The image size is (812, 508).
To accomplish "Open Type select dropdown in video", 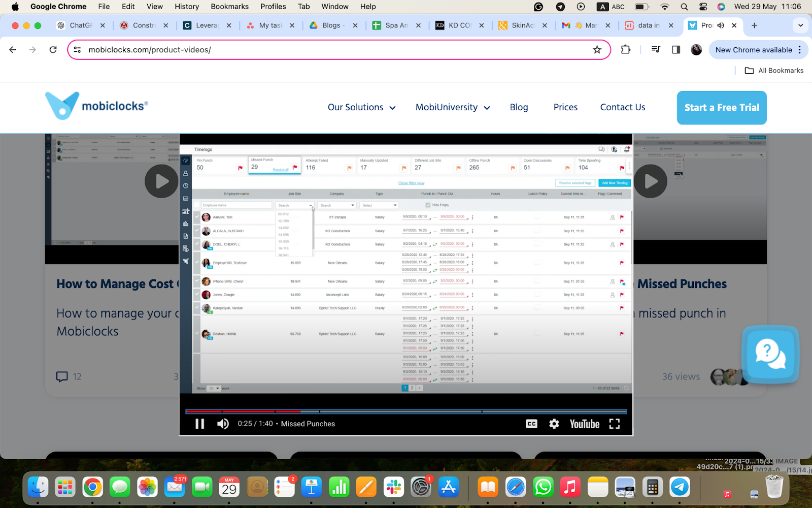I will (379, 205).
